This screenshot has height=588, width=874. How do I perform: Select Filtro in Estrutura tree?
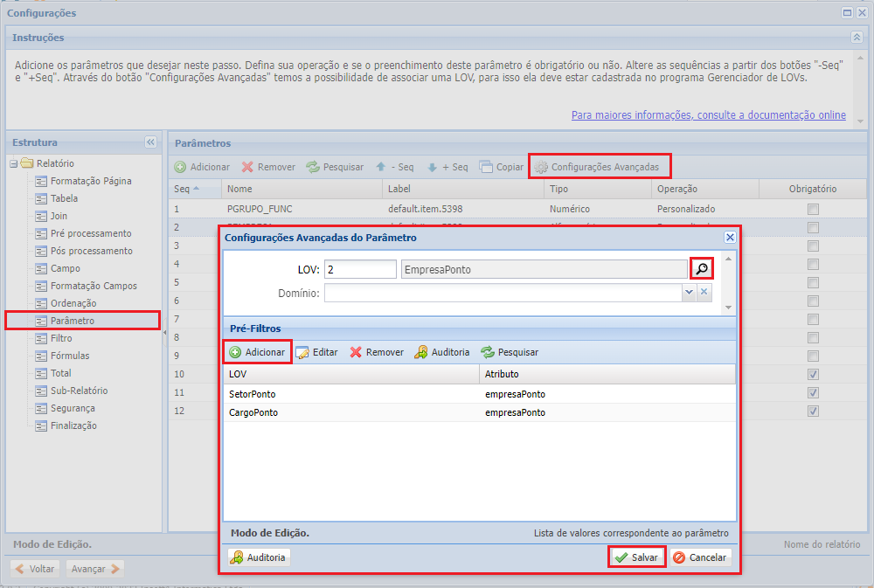coord(61,338)
